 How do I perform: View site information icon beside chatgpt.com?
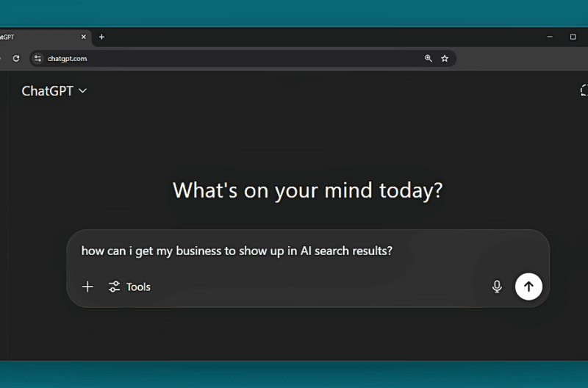coord(38,59)
